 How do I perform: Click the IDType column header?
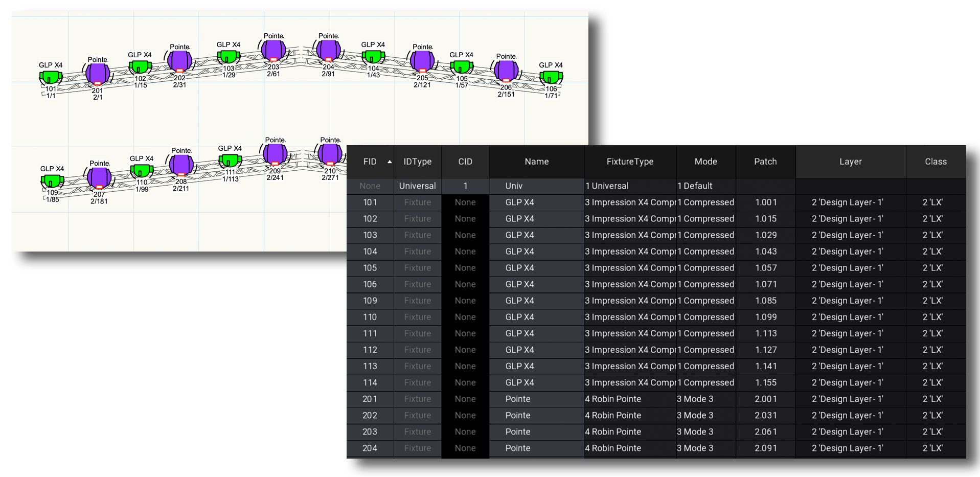pos(418,162)
